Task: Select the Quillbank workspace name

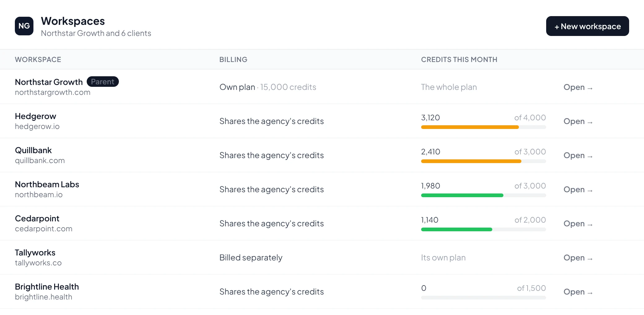Action: [33, 150]
